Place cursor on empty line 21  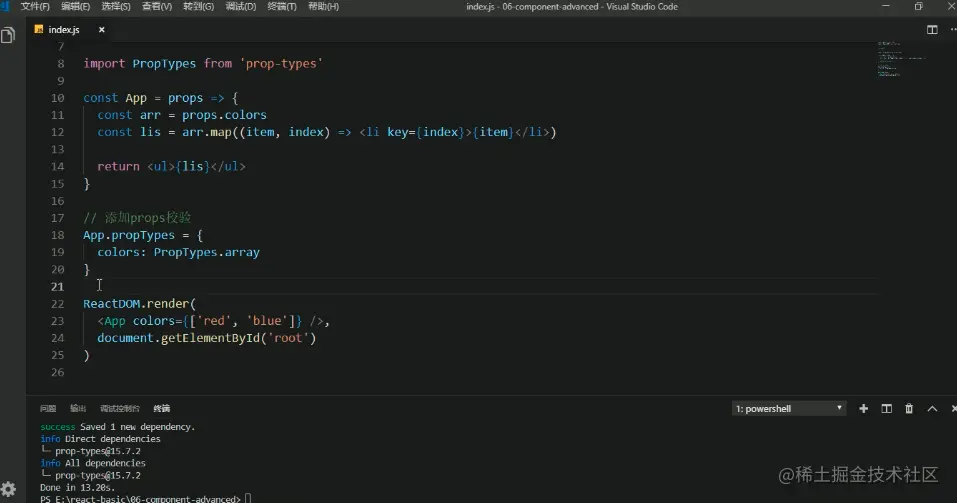pos(480,286)
